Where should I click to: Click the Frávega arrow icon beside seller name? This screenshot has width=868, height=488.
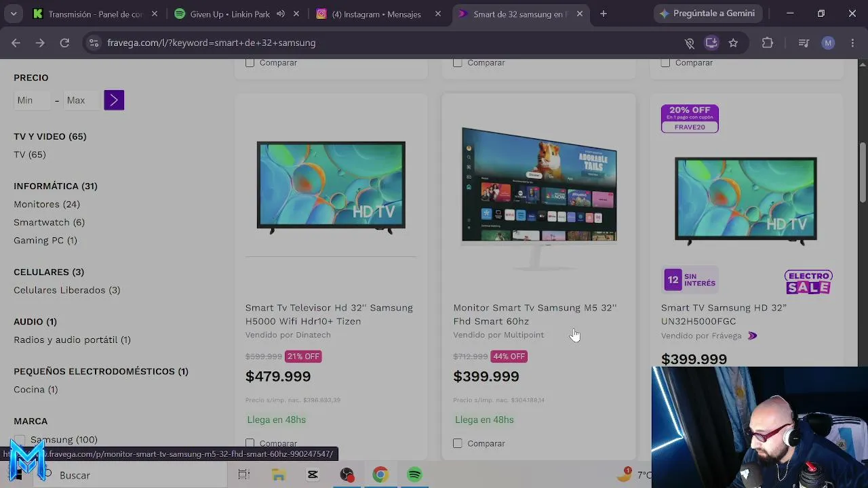pos(752,335)
